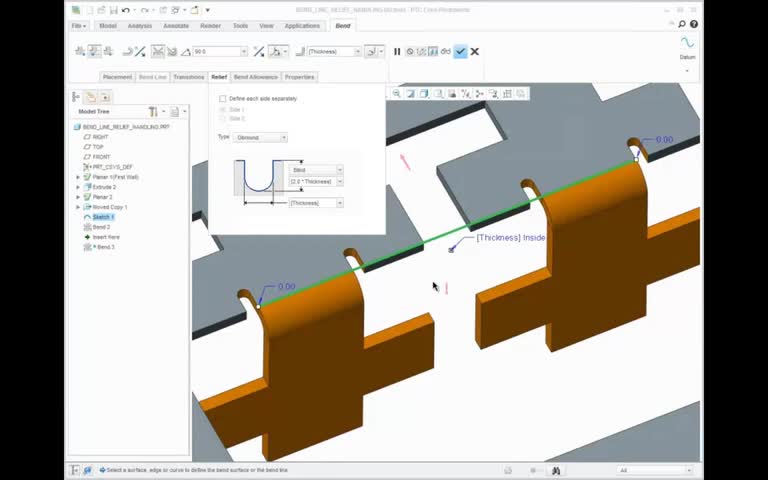Switch to the Annotate ribbon tab
Image resolution: width=768 pixels, height=480 pixels.
(x=176, y=25)
